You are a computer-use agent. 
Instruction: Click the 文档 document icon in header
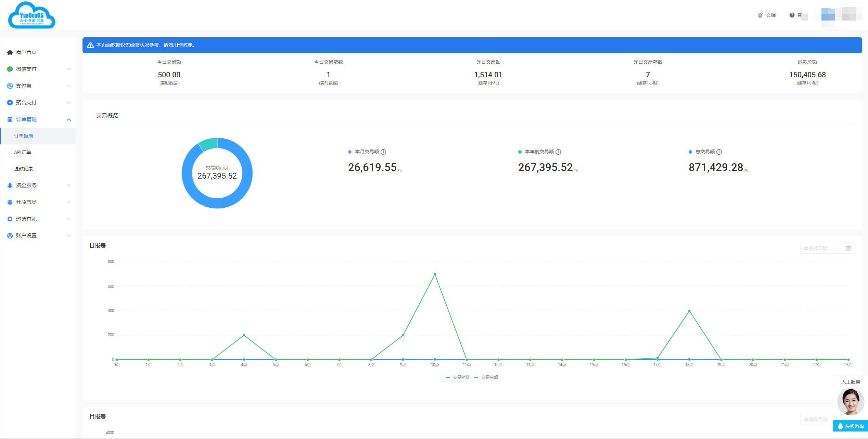(x=761, y=15)
